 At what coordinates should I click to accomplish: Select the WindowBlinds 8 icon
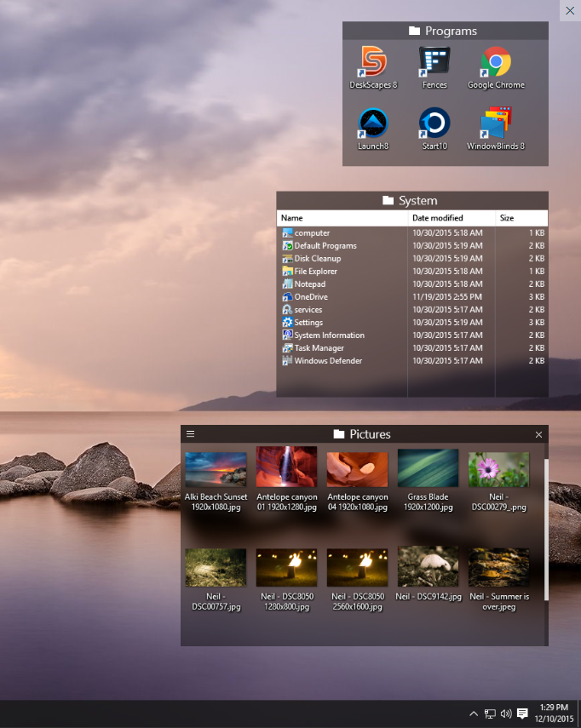click(x=496, y=123)
